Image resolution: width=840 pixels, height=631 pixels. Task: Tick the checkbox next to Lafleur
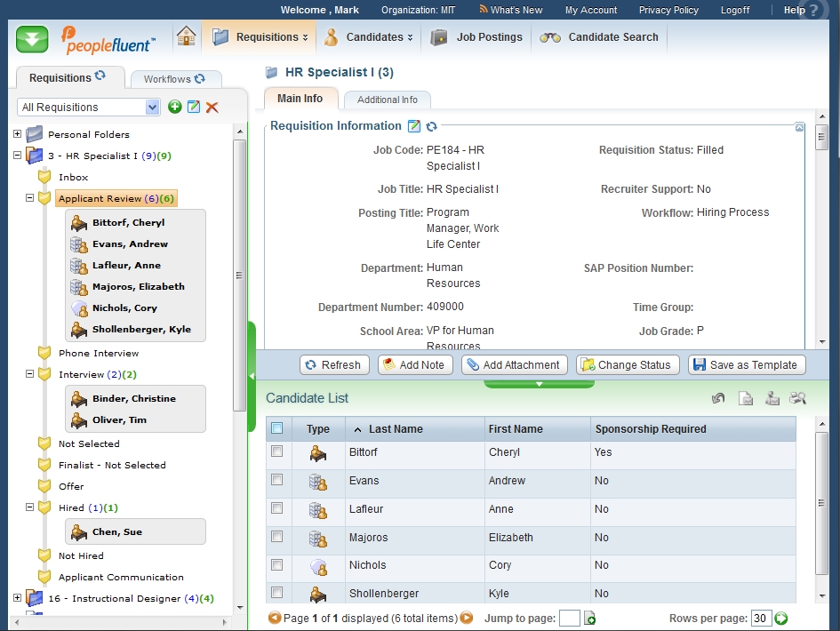(x=277, y=508)
